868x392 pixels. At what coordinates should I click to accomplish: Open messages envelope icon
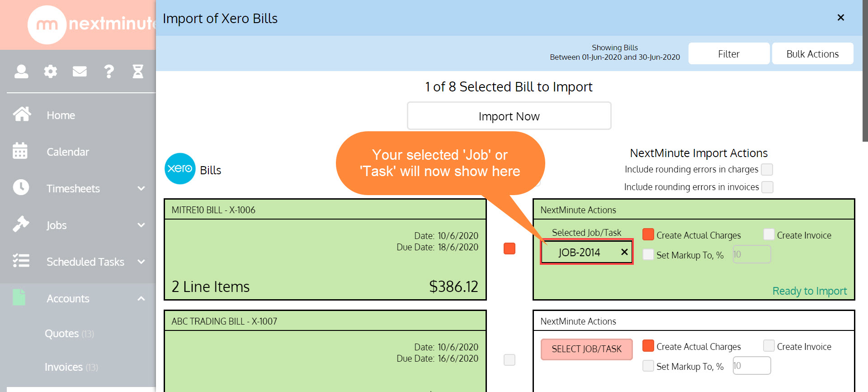coord(80,71)
